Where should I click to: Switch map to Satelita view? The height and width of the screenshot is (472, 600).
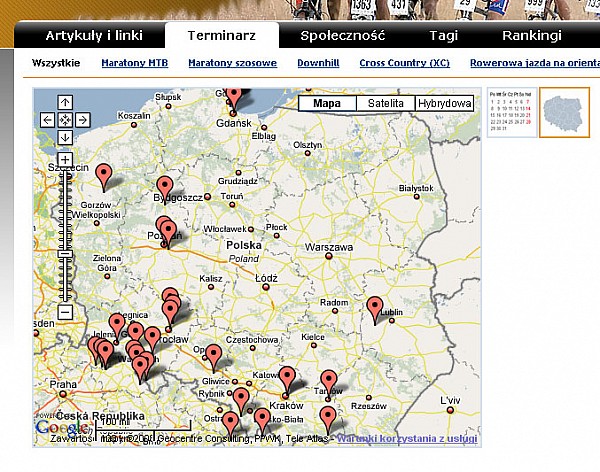click(386, 103)
